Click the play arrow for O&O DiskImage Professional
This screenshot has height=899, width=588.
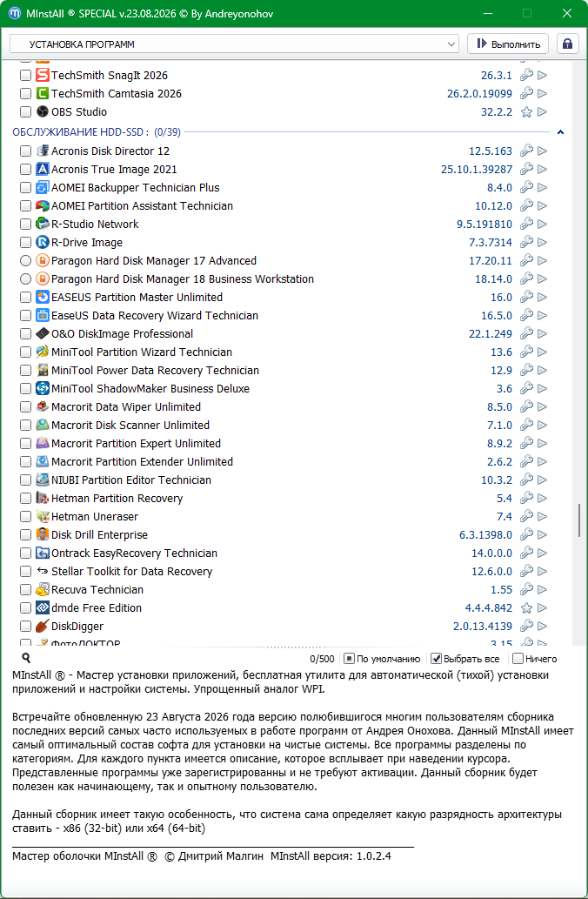(x=542, y=333)
